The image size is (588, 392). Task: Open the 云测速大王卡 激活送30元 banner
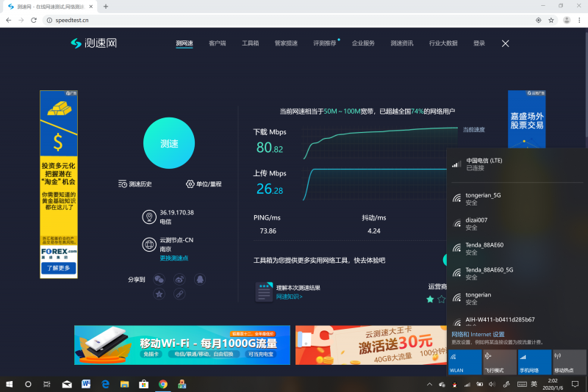371,345
